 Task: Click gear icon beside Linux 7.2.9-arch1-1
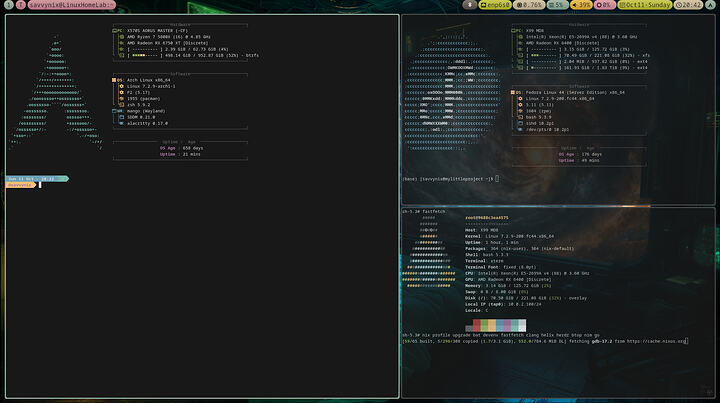click(122, 86)
